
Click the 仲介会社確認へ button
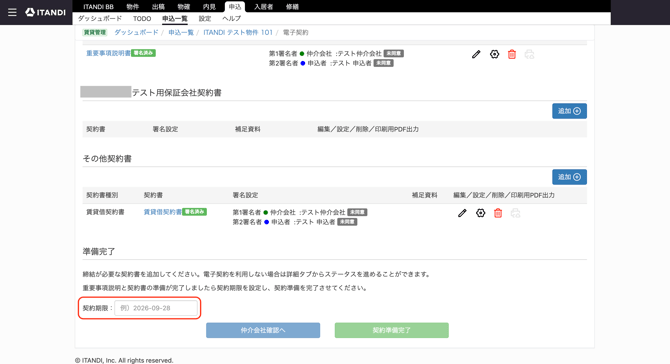click(x=263, y=330)
